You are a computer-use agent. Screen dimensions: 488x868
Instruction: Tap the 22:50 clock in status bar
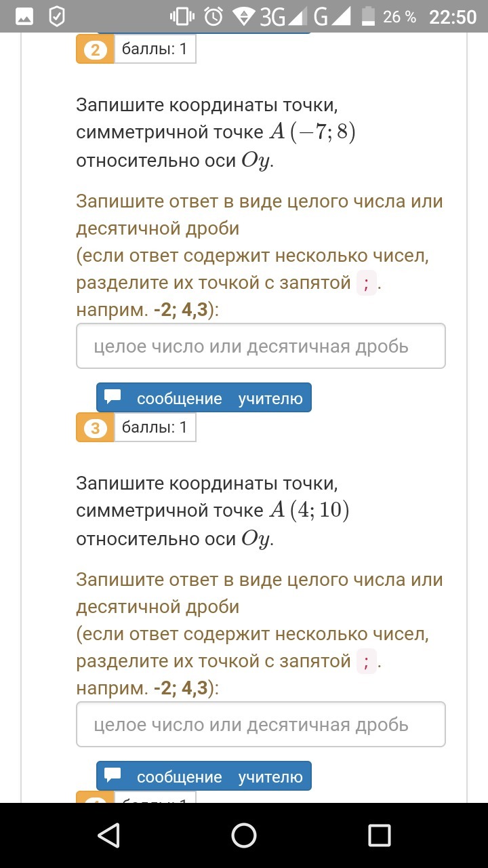tap(453, 16)
